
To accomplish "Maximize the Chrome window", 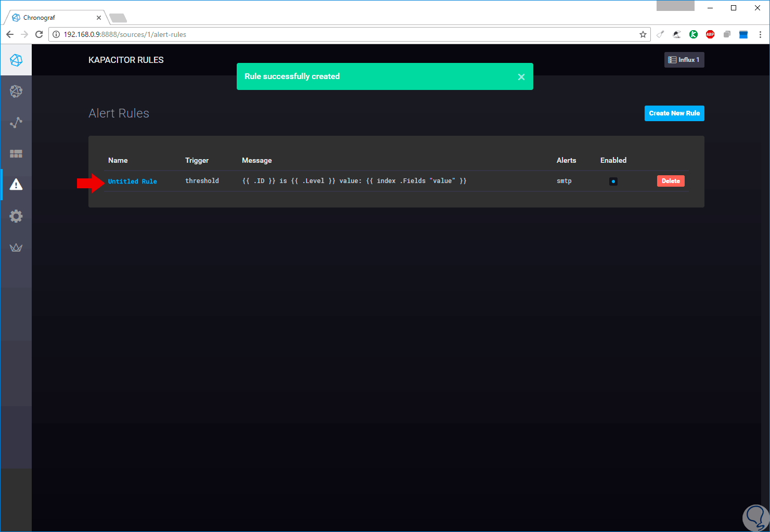I will 734,8.
